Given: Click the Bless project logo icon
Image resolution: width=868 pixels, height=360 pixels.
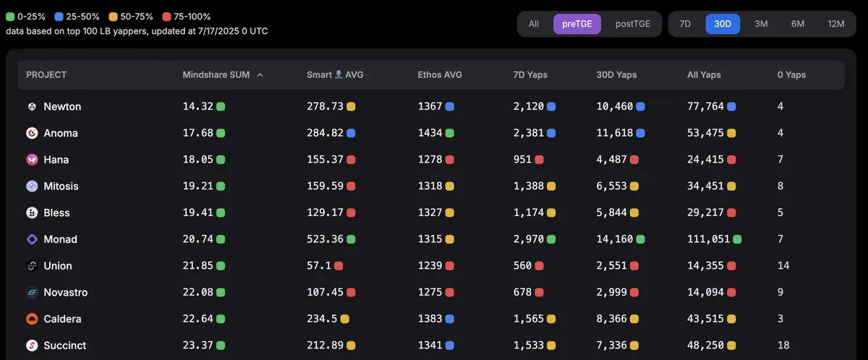Looking at the screenshot, I should (x=32, y=213).
